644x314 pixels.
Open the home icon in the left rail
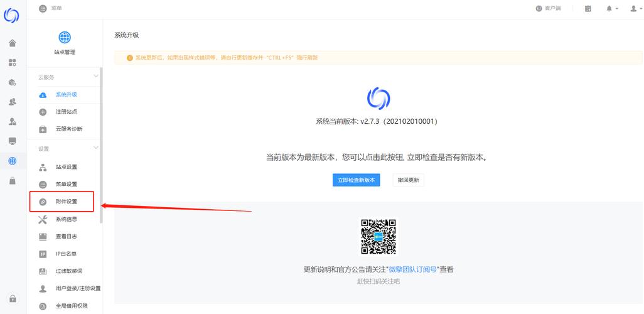point(13,43)
